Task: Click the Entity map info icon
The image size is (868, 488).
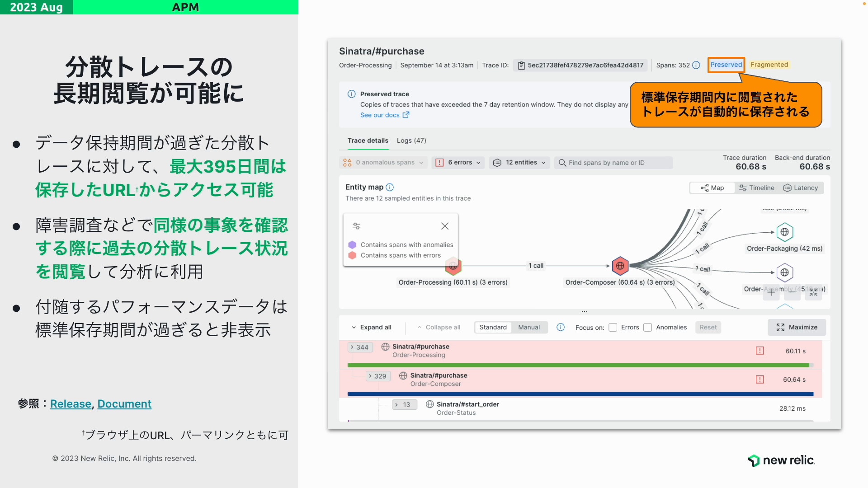Action: pyautogui.click(x=390, y=187)
